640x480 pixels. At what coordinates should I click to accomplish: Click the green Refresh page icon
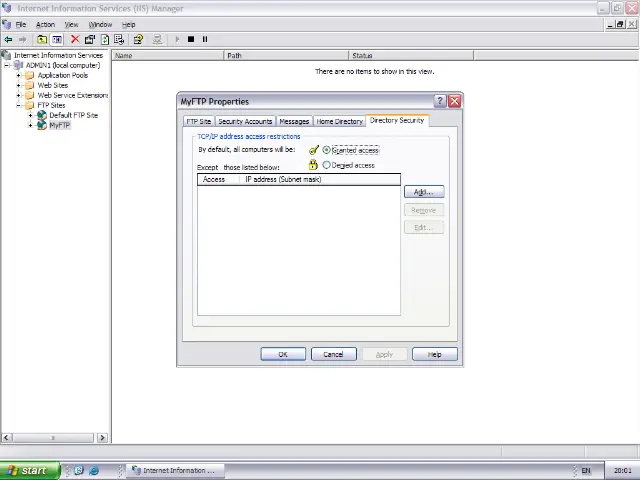[x=105, y=40]
